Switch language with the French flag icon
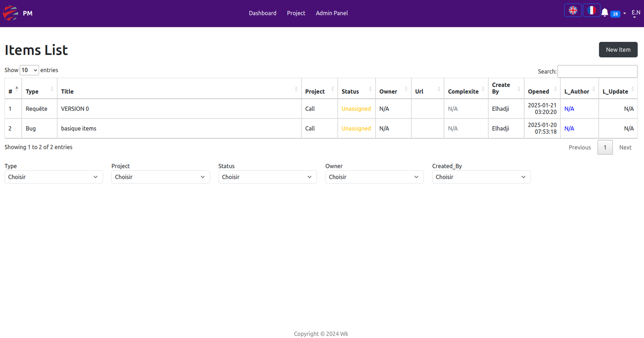Image resolution: width=644 pixels, height=338 pixels. pyautogui.click(x=591, y=10)
